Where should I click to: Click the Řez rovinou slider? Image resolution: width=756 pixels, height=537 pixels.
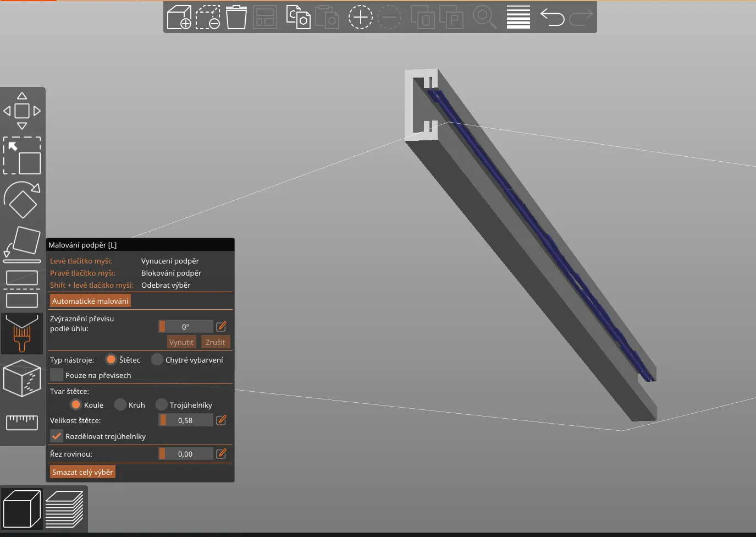(186, 454)
